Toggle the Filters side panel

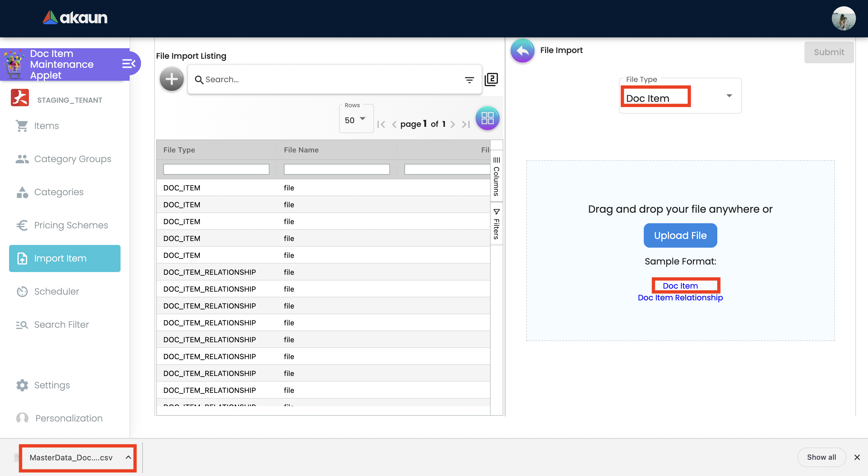pos(496,224)
